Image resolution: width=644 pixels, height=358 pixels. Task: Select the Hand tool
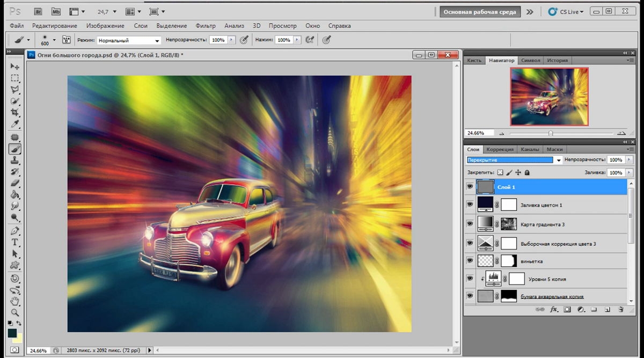[15, 301]
